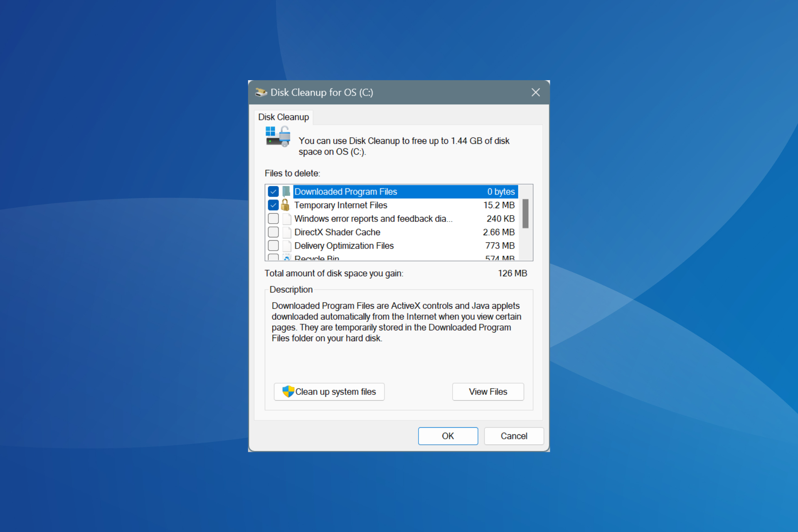The width and height of the screenshot is (798, 532).
Task: Tick Delivery Optimization Files checkbox
Action: [x=273, y=246]
